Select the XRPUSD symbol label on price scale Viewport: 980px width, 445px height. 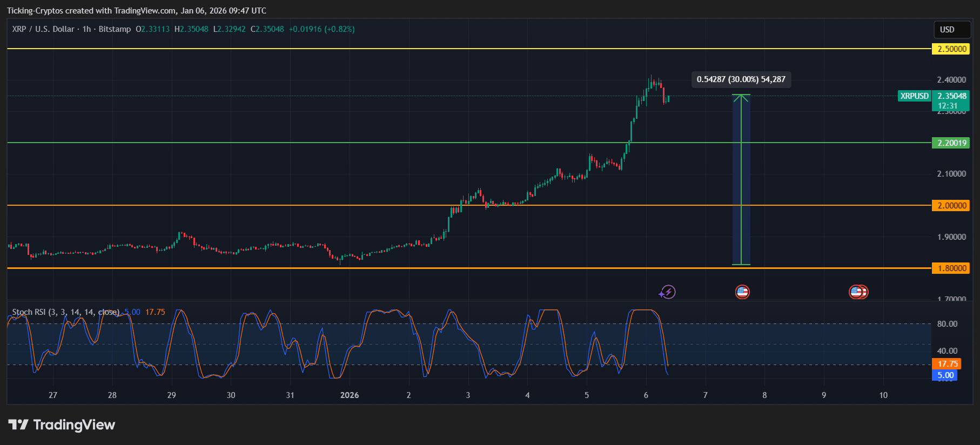pyautogui.click(x=914, y=96)
